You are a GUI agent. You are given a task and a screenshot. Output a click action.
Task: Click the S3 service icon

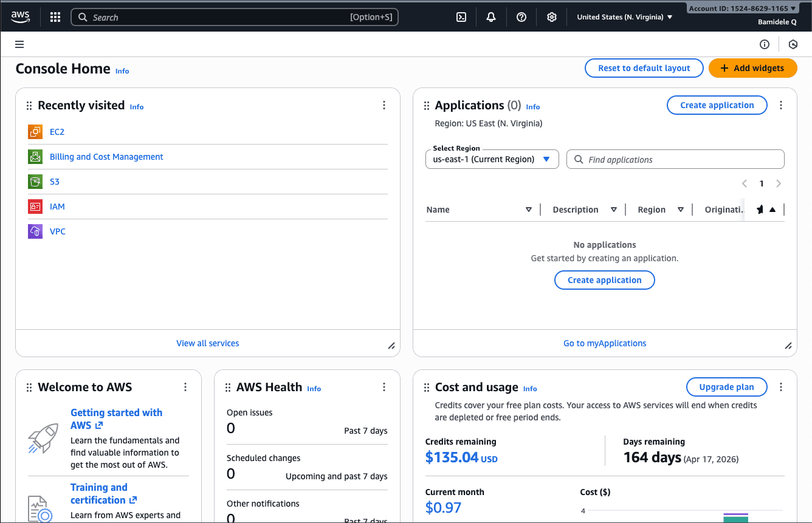point(35,181)
